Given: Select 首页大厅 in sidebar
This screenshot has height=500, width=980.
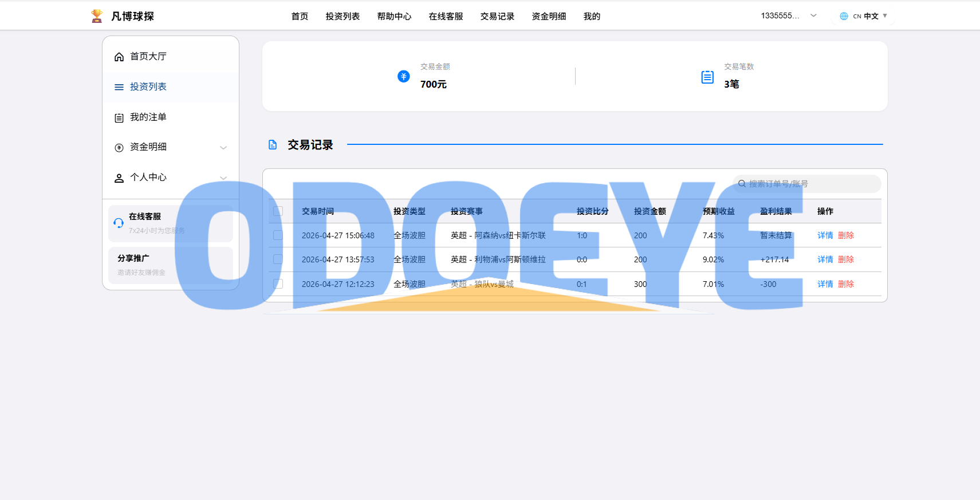Looking at the screenshot, I should click(x=171, y=56).
